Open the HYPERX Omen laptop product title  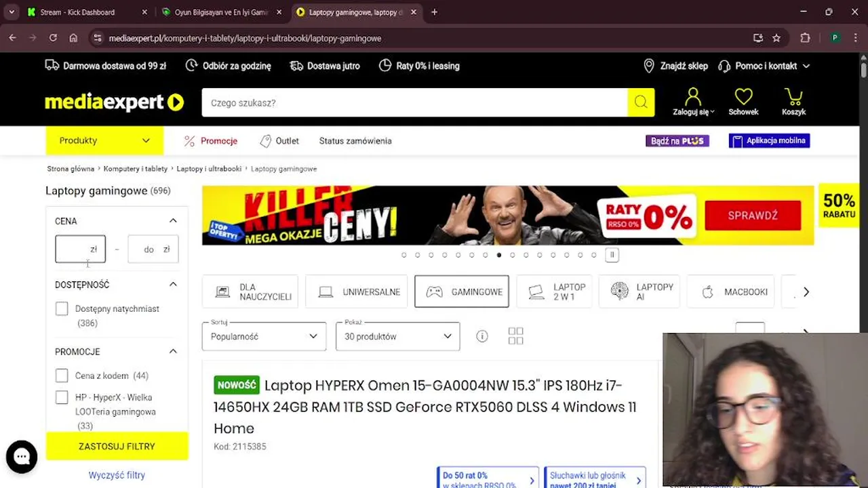pyautogui.click(x=425, y=407)
